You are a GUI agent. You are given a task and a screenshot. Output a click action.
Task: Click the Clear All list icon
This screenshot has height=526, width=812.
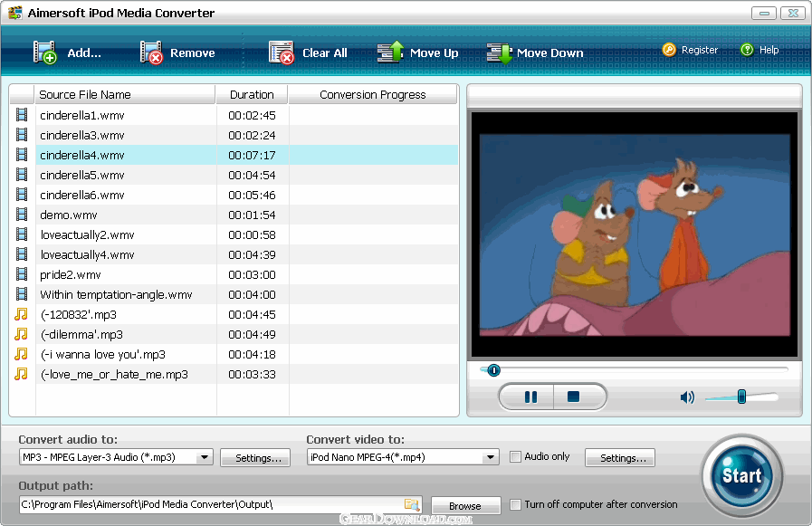[282, 53]
